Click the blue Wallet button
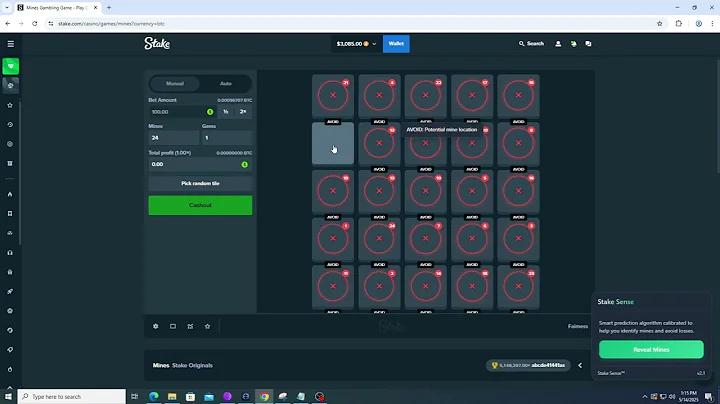Screen dimensions: 720x404 (x=396, y=44)
